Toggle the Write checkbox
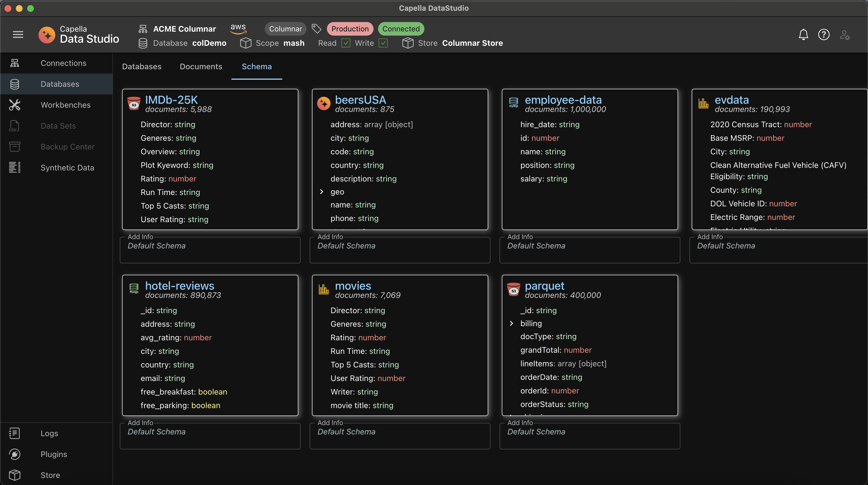868x485 pixels. pos(383,43)
